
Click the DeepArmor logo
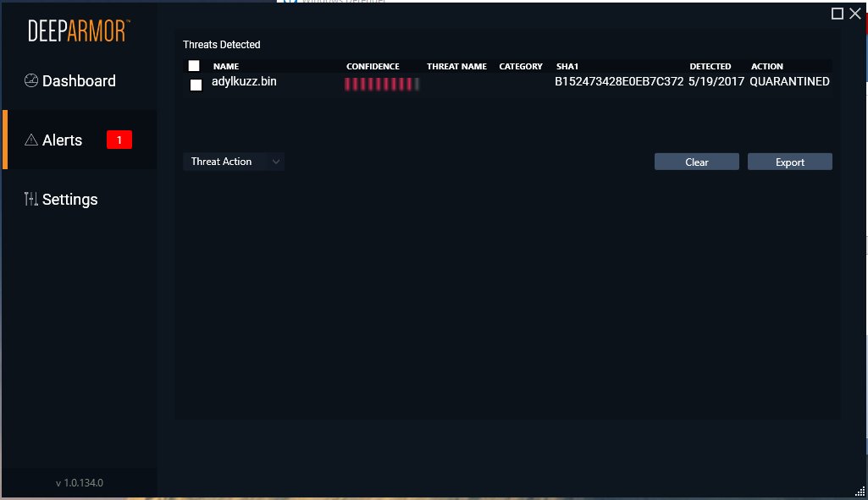79,31
